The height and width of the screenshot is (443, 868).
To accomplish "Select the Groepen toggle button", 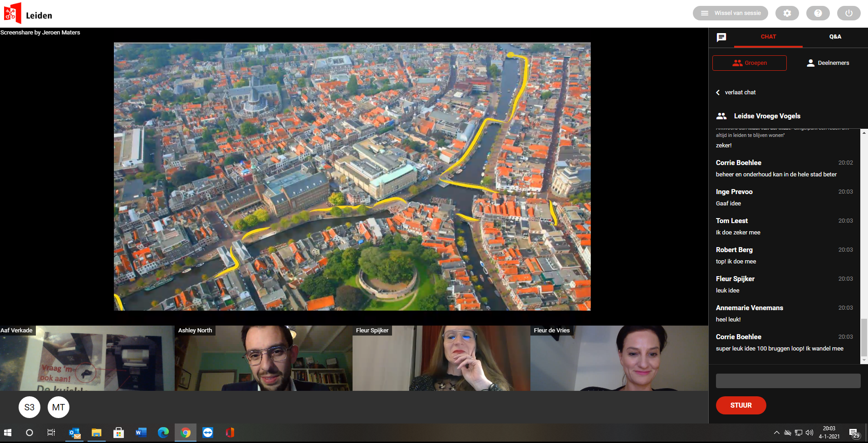I will (x=749, y=63).
